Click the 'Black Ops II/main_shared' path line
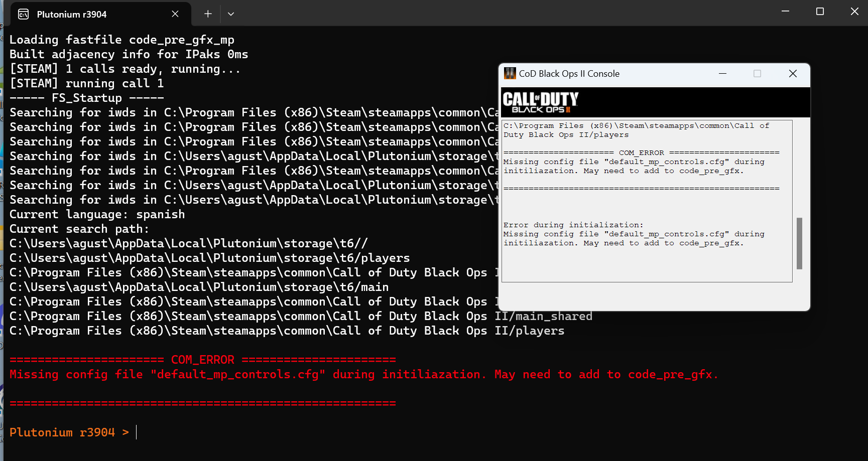Viewport: 868px width, 461px height. pyautogui.click(x=301, y=316)
